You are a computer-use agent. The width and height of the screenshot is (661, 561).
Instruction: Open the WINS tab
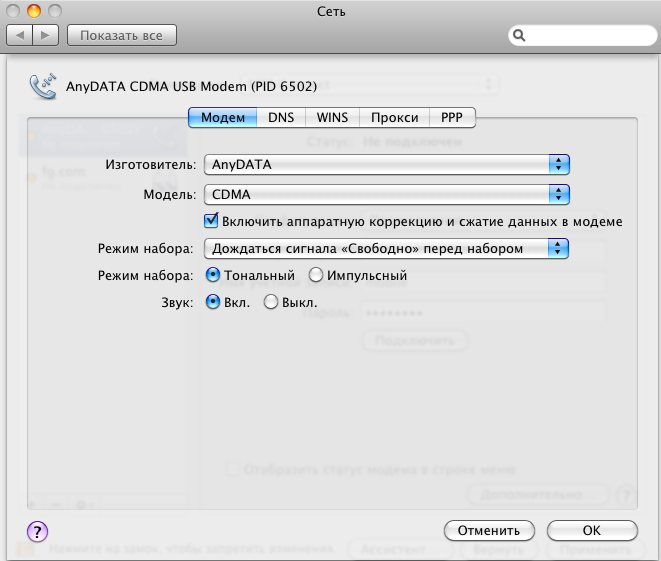tap(332, 117)
